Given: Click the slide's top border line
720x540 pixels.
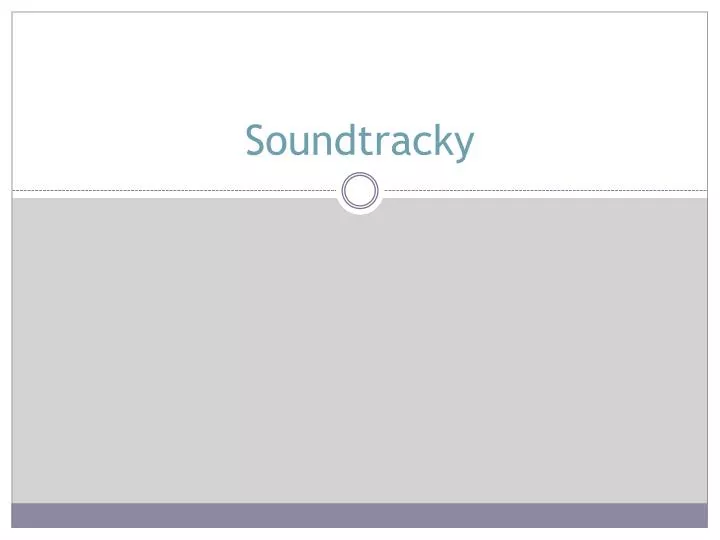Looking at the screenshot, I should 360,12.
